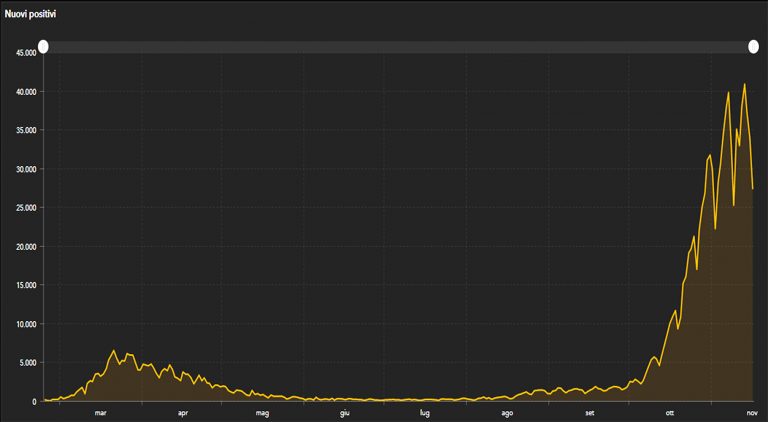Click the 'ago' month label

(507, 413)
